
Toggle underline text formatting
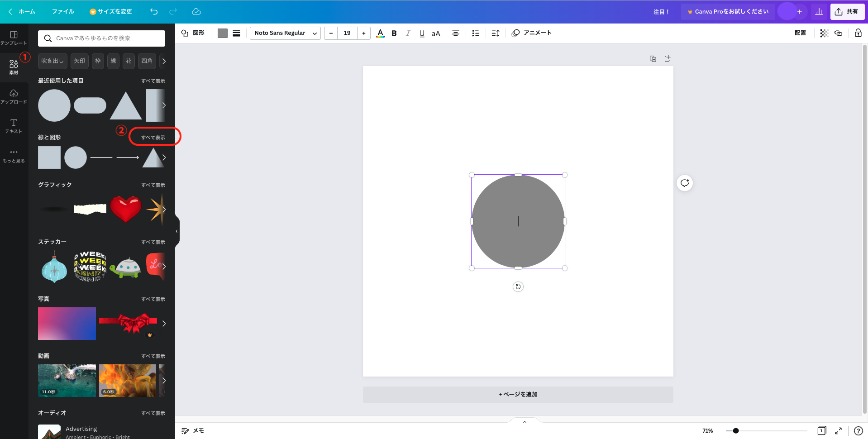point(421,33)
